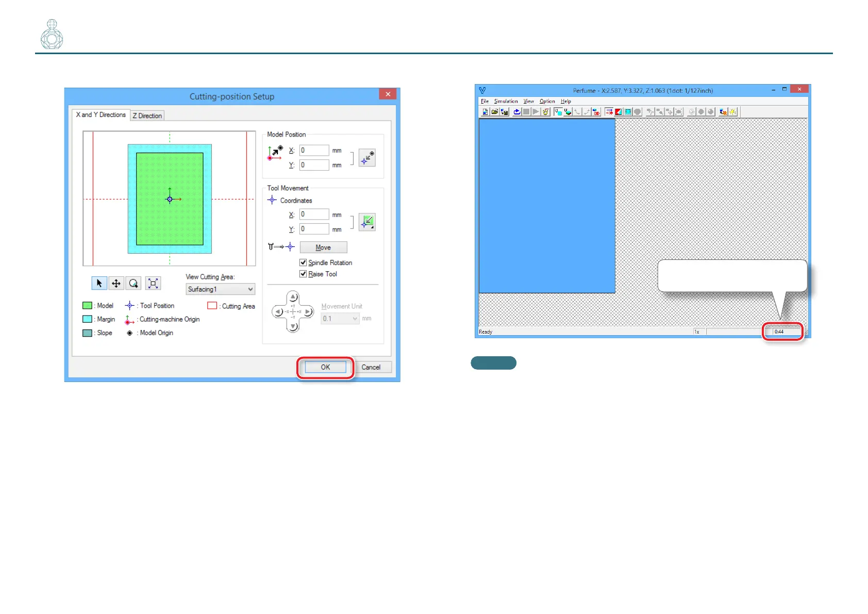Click the texture/color settings icon before light
The width and height of the screenshot is (868, 614).
pyautogui.click(x=723, y=112)
